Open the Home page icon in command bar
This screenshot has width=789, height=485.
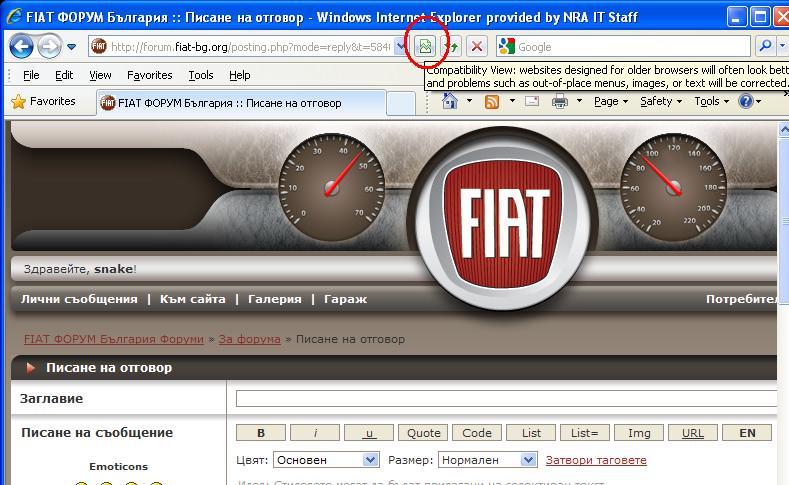450,101
